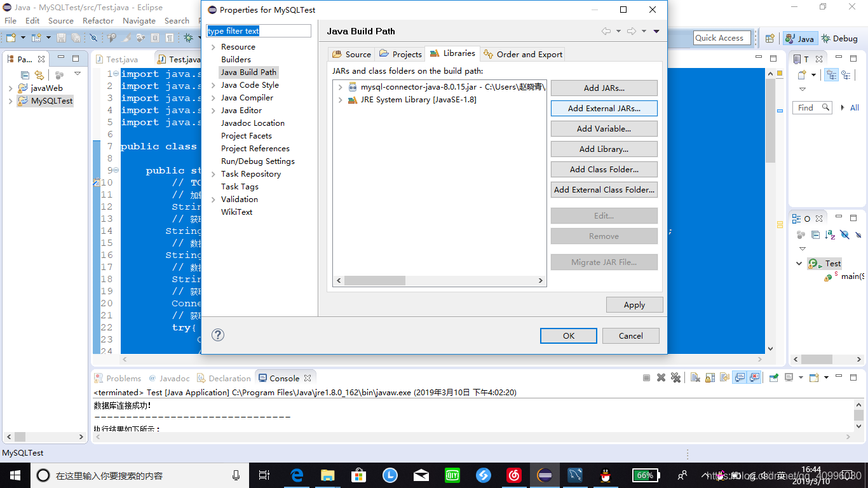Click the Add JARs... button
The height and width of the screenshot is (488, 868).
coord(604,88)
